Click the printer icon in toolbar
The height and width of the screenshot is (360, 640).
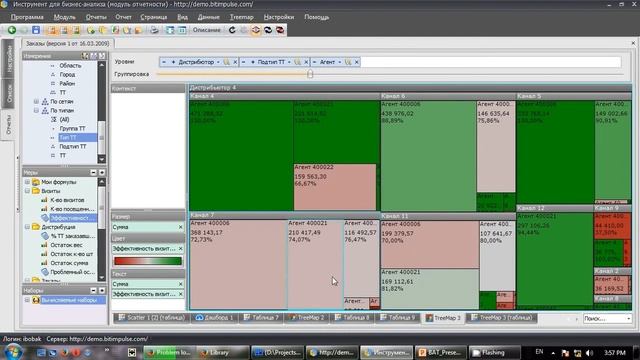click(154, 30)
